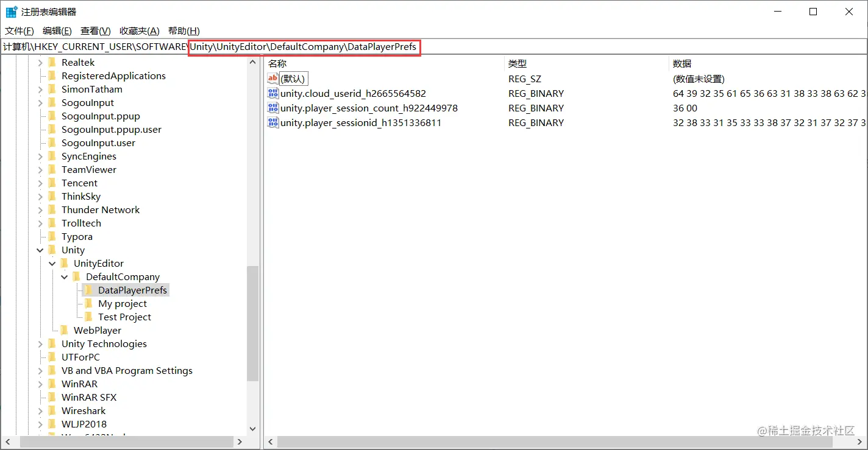Open the 编辑(E) menu
The width and height of the screenshot is (868, 450).
click(57, 31)
